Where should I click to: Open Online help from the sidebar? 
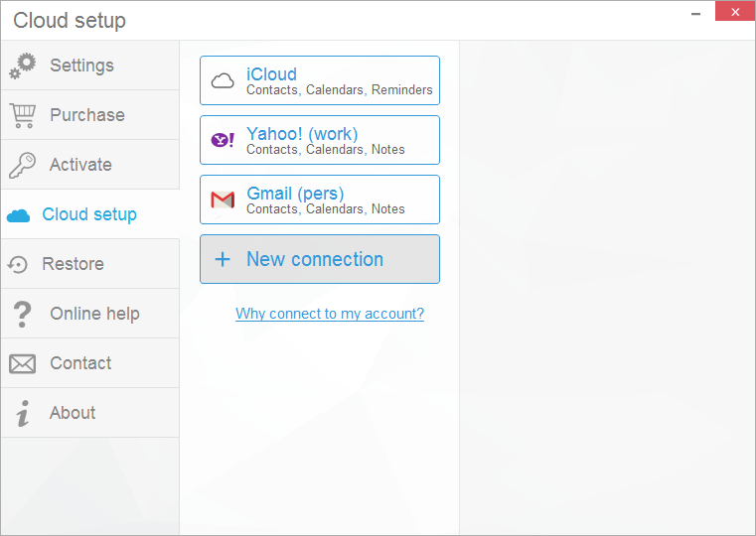(90, 314)
